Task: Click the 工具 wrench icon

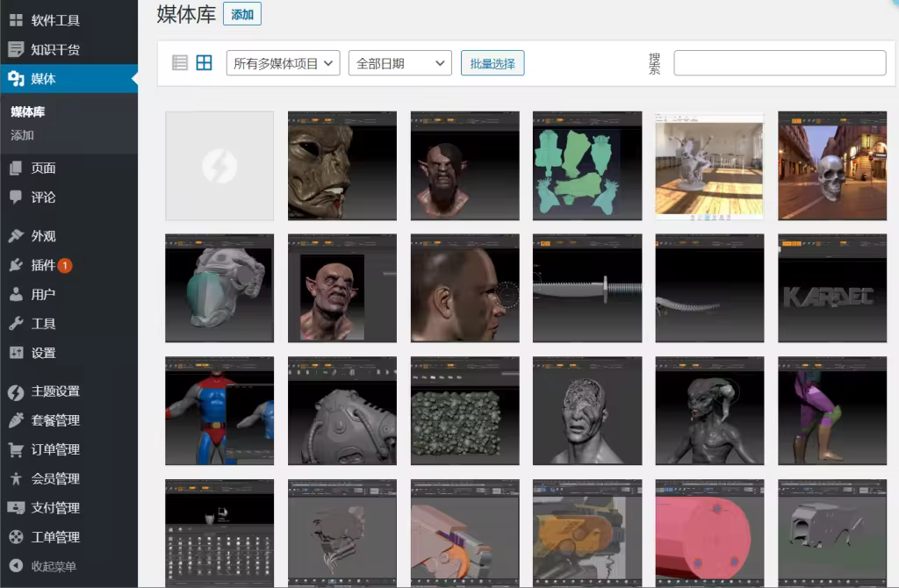Action: [x=16, y=323]
